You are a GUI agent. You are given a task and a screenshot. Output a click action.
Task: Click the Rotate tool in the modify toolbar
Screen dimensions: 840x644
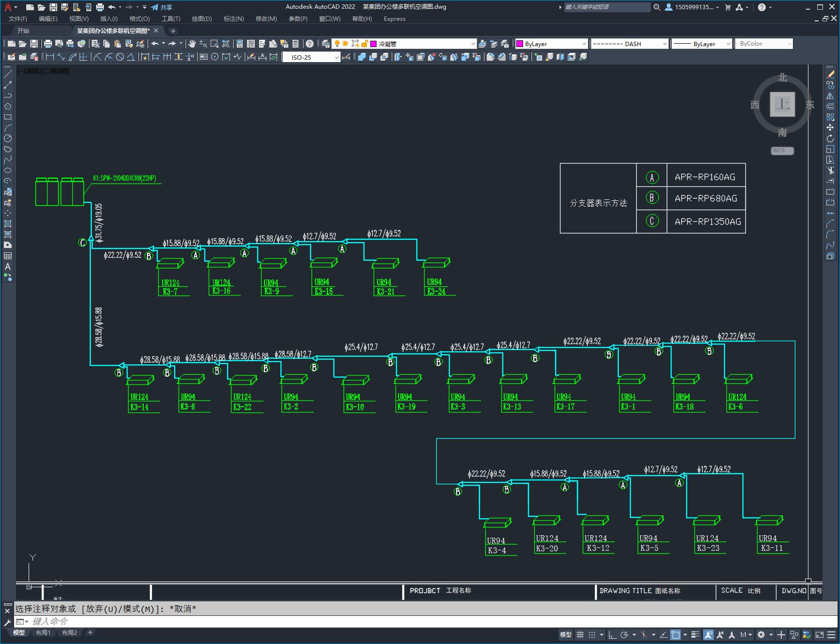[x=830, y=139]
